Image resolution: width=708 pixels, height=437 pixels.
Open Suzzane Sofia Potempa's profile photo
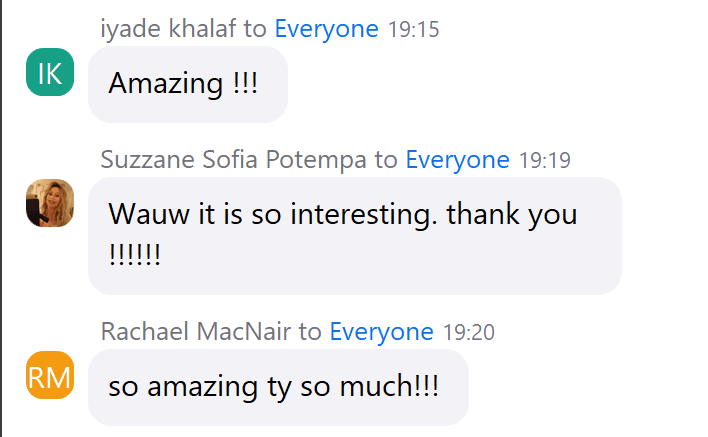coord(50,203)
